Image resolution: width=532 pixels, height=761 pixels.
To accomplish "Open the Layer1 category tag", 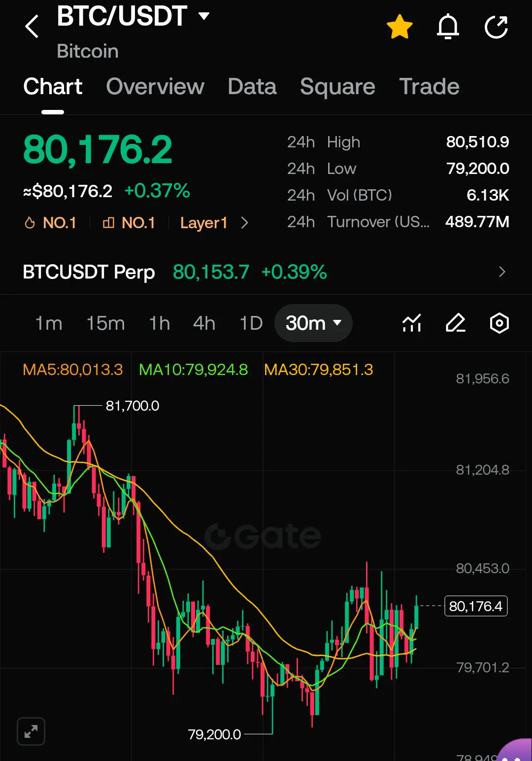I will pyautogui.click(x=204, y=223).
